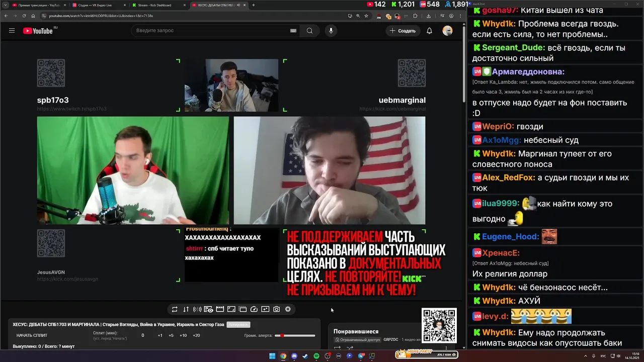Open the YouTube account avatar menu
The height and width of the screenshot is (362, 644).
click(447, 31)
